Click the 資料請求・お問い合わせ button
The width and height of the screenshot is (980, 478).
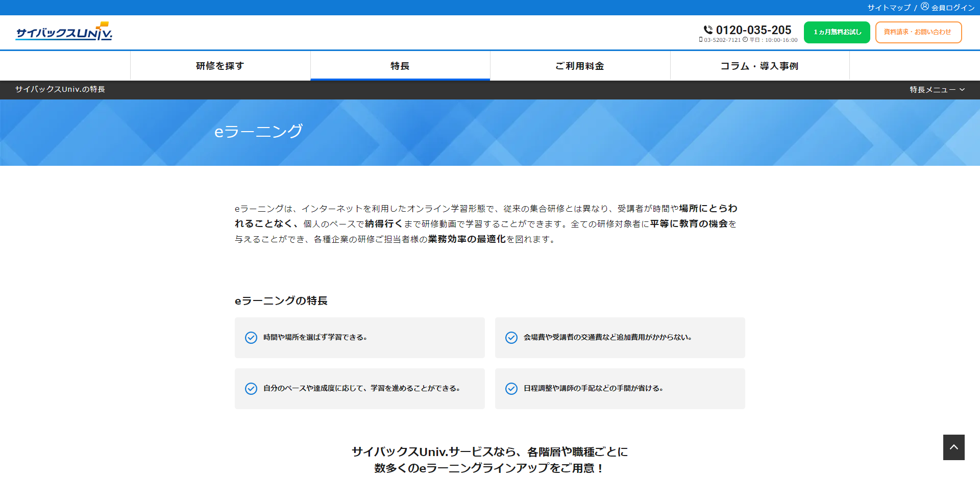coord(919,32)
